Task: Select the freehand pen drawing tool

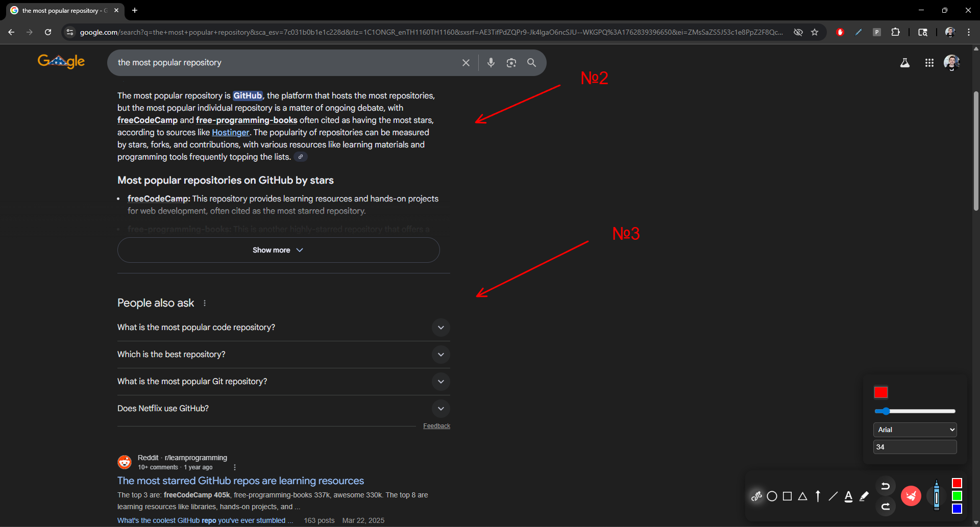Action: pyautogui.click(x=756, y=495)
